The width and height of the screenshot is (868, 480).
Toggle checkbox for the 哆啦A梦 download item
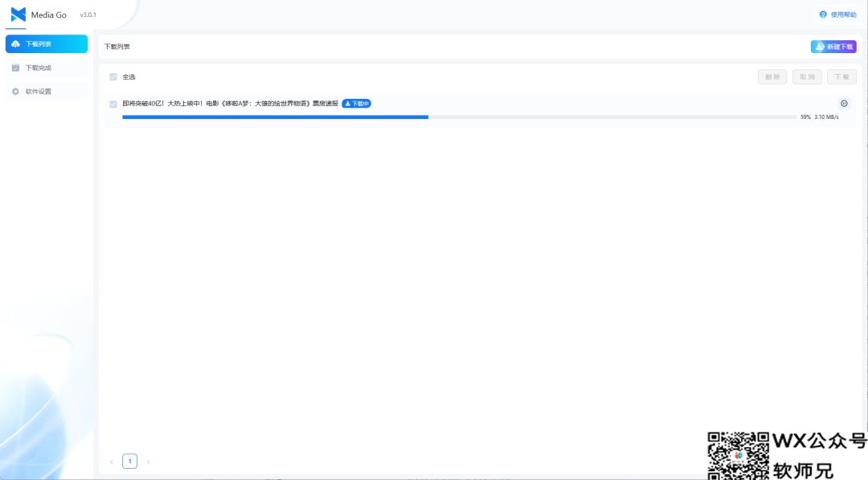click(113, 104)
